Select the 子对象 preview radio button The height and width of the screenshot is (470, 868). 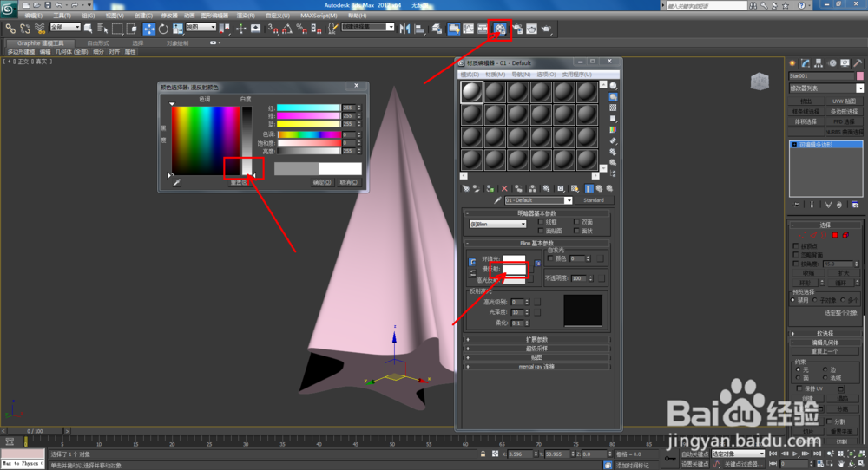[815, 300]
